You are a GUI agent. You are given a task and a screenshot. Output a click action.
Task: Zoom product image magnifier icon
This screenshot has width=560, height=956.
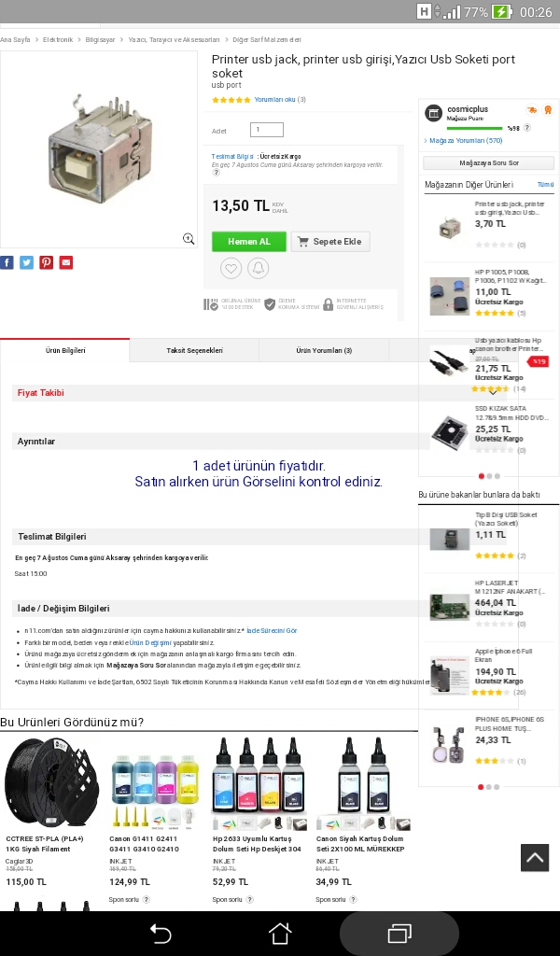(x=189, y=239)
